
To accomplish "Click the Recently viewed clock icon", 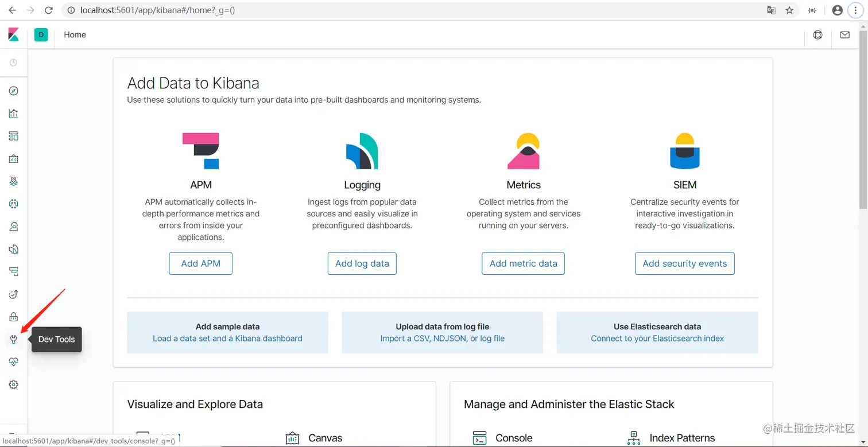I will tap(14, 62).
